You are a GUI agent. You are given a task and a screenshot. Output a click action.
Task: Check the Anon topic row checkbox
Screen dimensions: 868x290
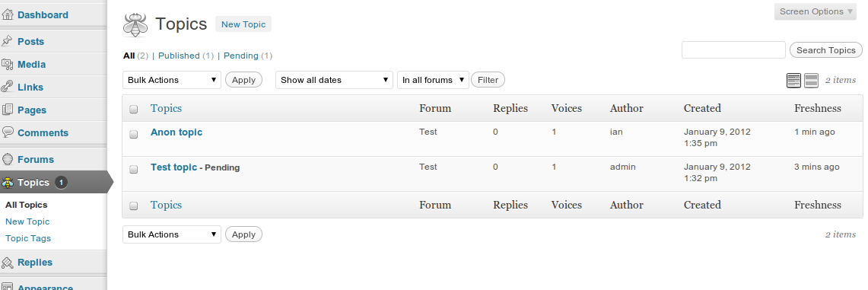(x=133, y=134)
